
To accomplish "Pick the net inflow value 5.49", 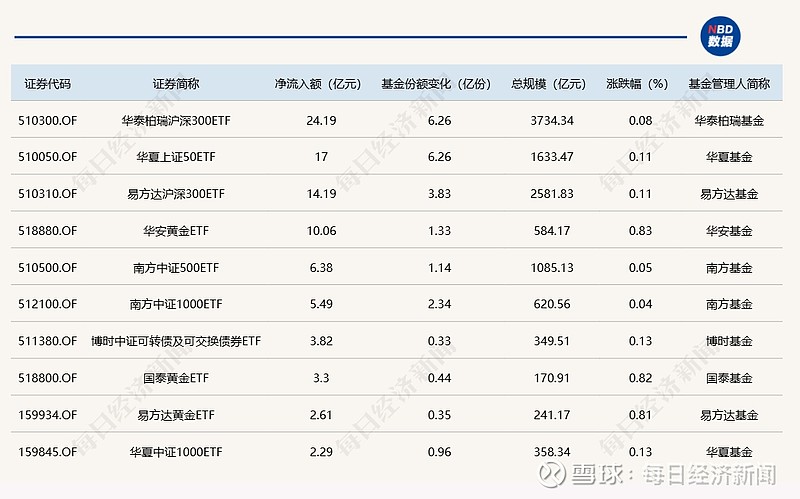I will point(321,304).
